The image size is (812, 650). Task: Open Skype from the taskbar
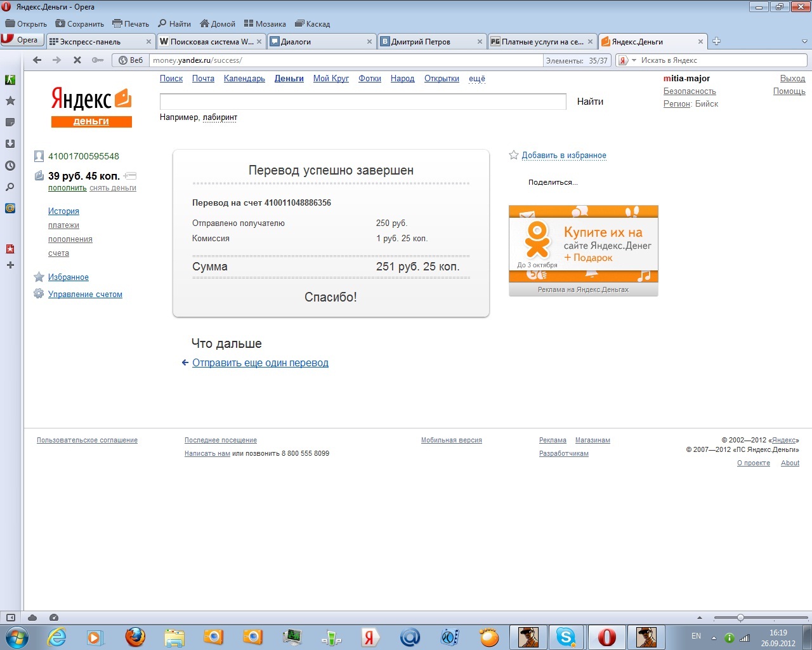(565, 637)
